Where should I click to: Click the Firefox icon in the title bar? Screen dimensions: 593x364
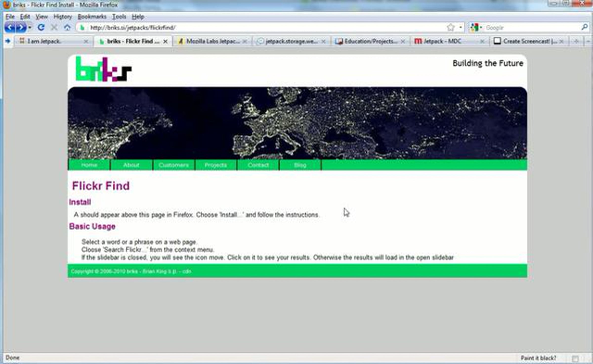pos(6,4)
